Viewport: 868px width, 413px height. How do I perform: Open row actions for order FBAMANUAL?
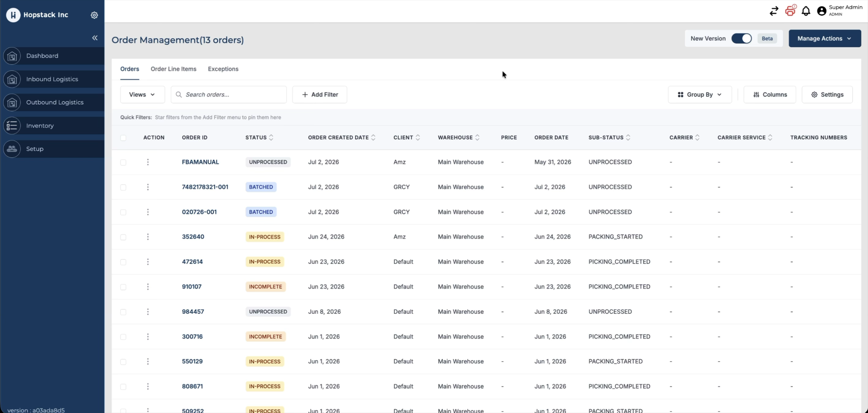148,162
